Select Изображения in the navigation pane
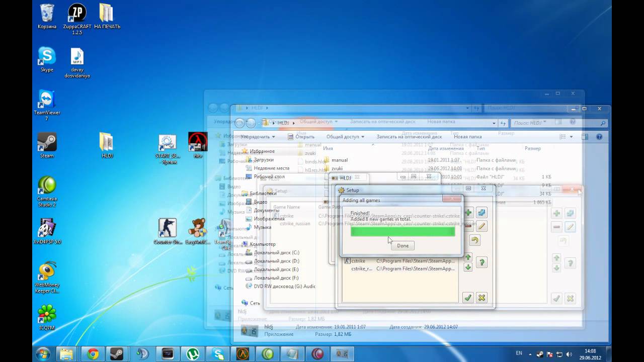Viewport: 644px width, 362px height. tap(269, 219)
